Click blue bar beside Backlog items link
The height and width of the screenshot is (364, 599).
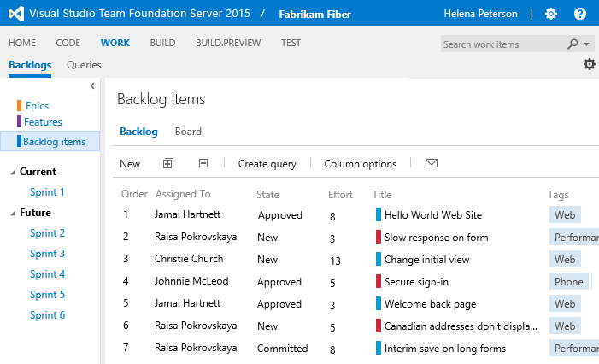point(19,141)
